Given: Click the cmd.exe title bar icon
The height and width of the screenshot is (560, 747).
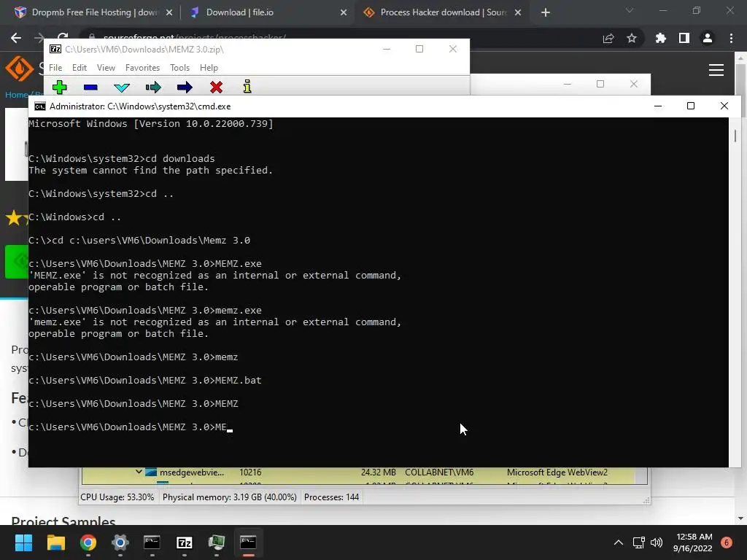Looking at the screenshot, I should (40, 106).
